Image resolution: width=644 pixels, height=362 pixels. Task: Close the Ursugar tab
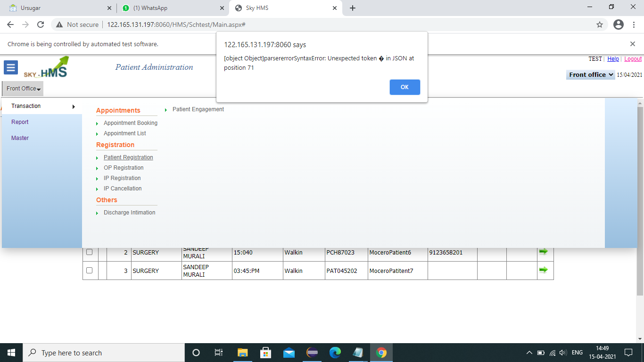[109, 8]
